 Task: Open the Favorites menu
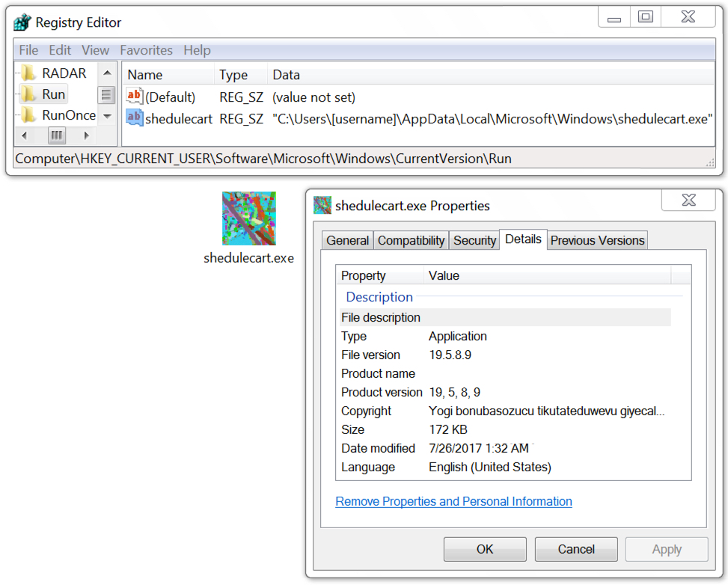pyautogui.click(x=146, y=50)
